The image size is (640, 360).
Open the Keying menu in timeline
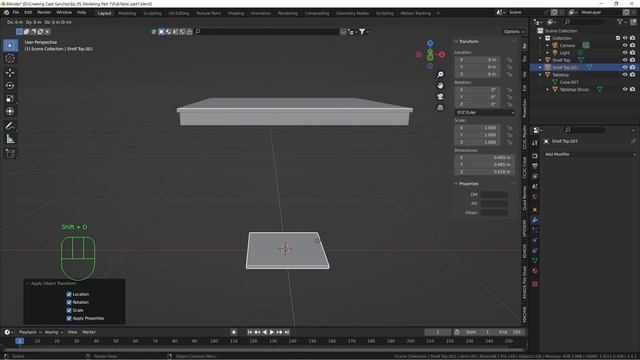tap(53, 332)
